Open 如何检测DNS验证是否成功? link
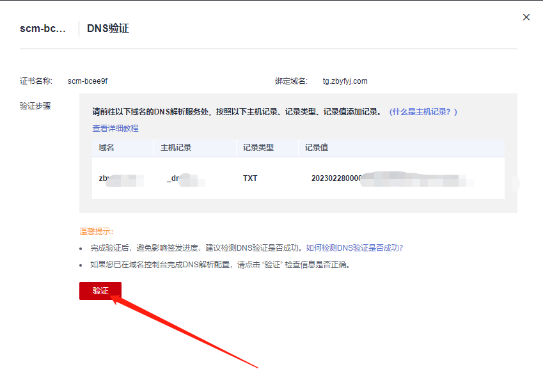The height and width of the screenshot is (392, 543). [x=354, y=248]
